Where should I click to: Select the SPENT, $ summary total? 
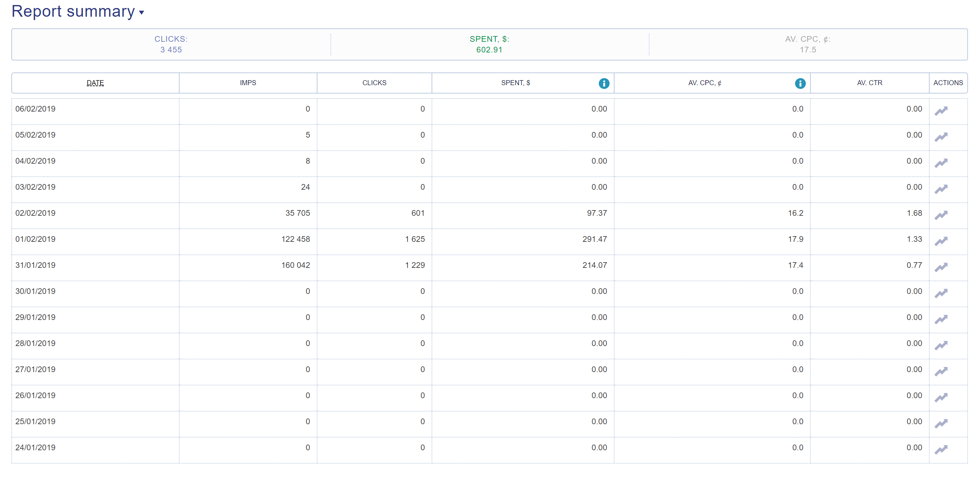click(489, 50)
